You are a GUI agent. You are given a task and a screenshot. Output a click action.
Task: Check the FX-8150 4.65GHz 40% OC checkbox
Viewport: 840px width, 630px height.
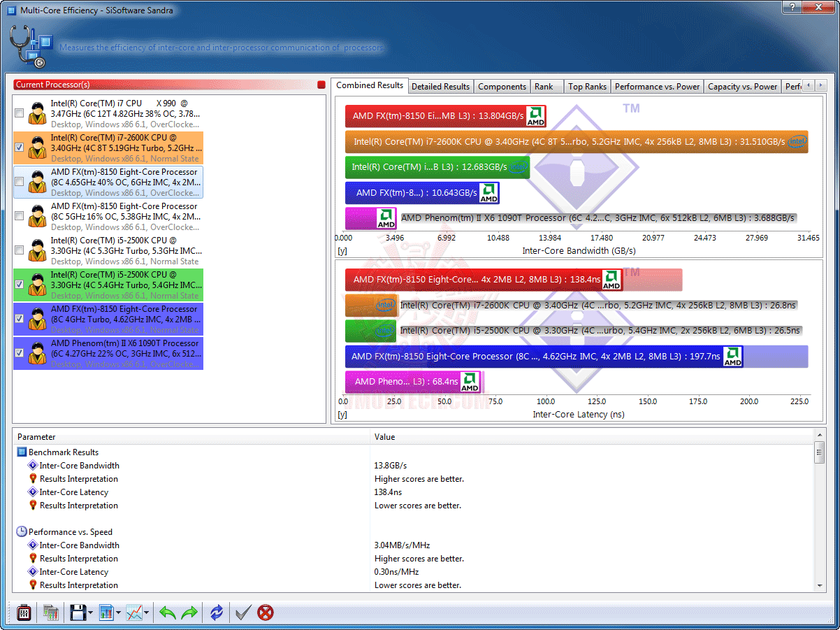19,182
